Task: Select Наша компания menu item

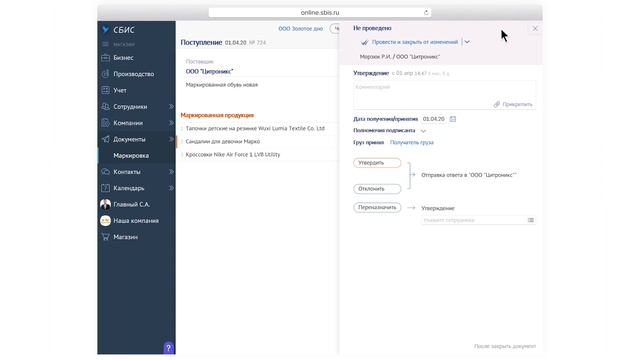Action: 136,220
